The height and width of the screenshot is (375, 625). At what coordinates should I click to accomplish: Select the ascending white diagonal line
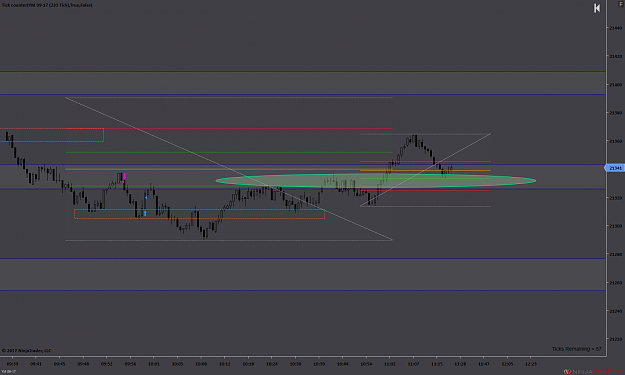(x=425, y=170)
